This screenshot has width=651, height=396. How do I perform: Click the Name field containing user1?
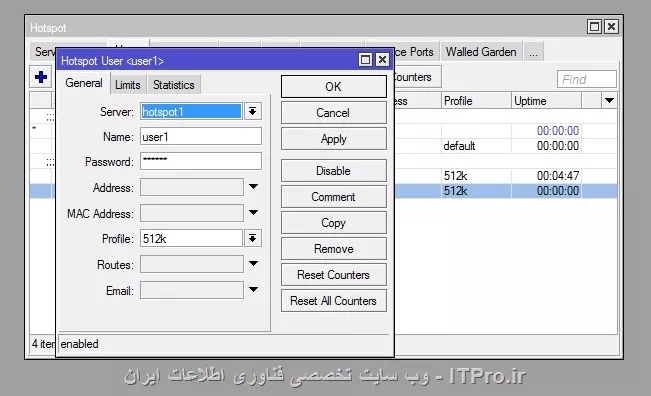coord(201,137)
